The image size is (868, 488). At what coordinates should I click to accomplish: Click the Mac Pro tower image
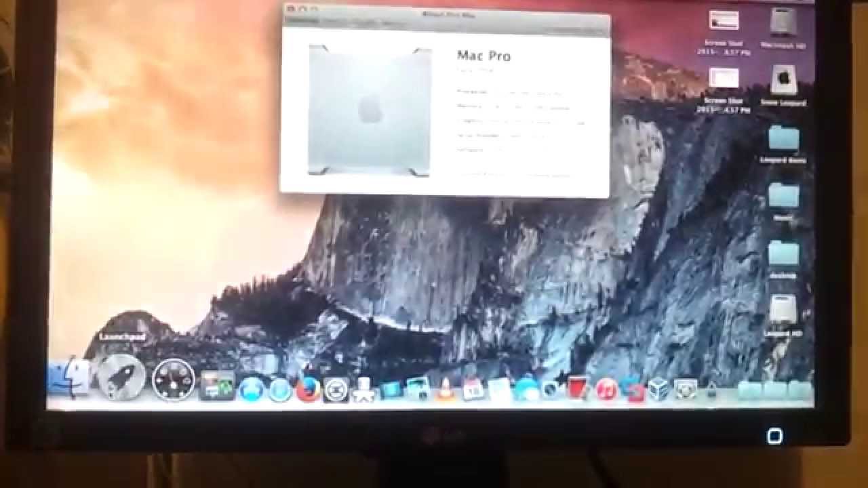(x=370, y=110)
